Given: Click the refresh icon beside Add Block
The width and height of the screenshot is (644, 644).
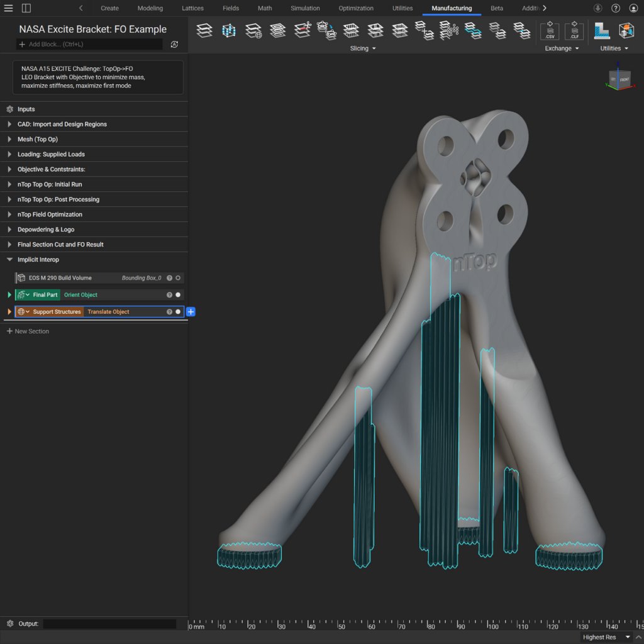Looking at the screenshot, I should click(174, 45).
